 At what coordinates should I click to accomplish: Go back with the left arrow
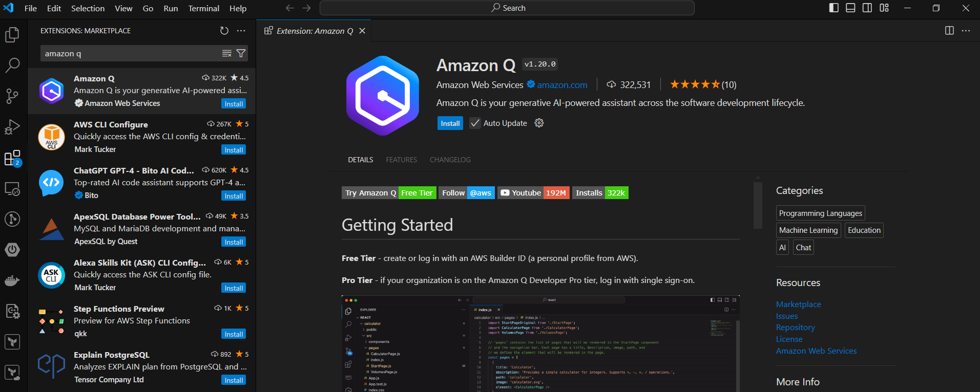coord(290,8)
